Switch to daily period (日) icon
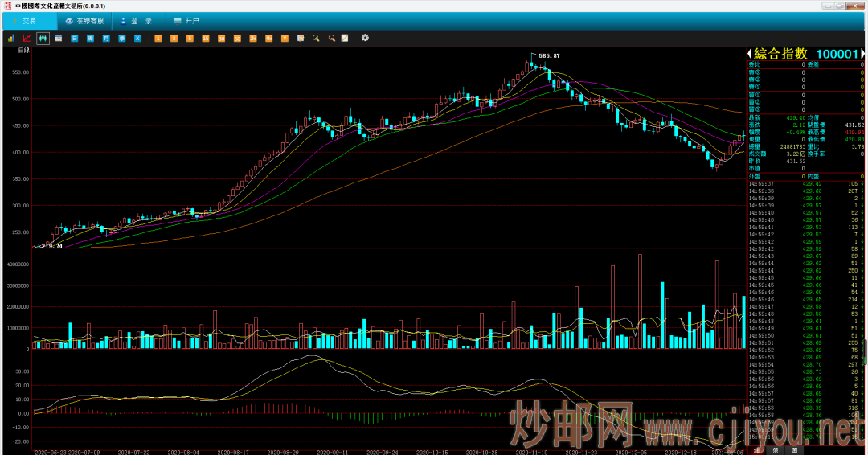This screenshot has width=868, height=455. [x=75, y=38]
